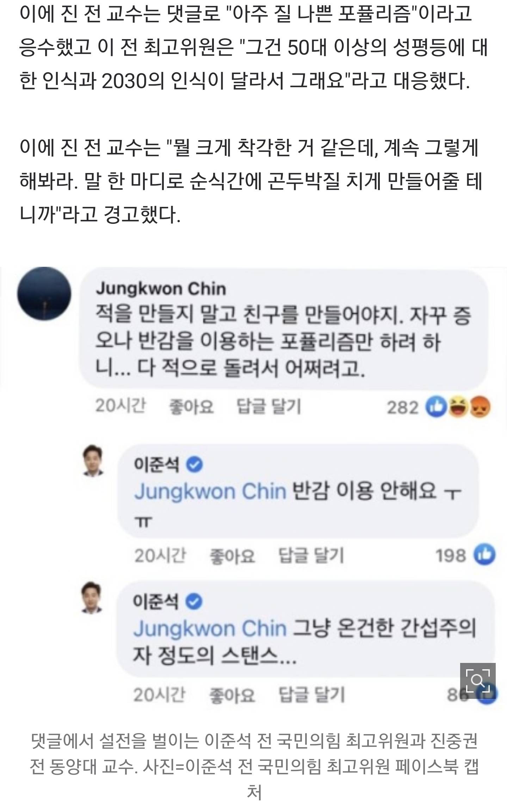Image resolution: width=507 pixels, height=812 pixels.
Task: Reply to the '반감 이용 안해요' comment
Action: [311, 556]
